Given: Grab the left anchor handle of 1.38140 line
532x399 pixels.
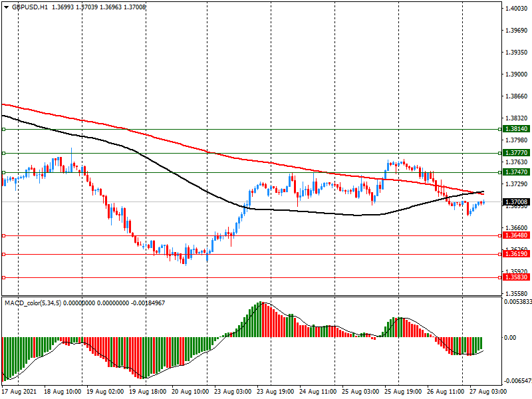Looking at the screenshot, I should pyautogui.click(x=4, y=129).
